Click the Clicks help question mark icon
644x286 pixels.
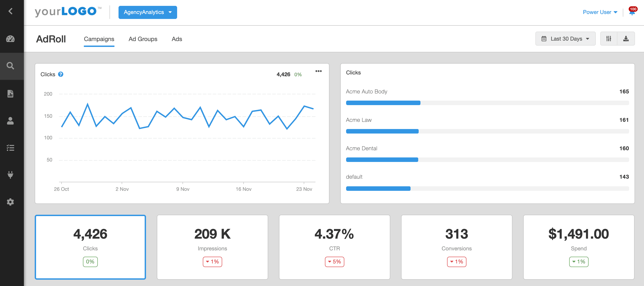pos(61,74)
